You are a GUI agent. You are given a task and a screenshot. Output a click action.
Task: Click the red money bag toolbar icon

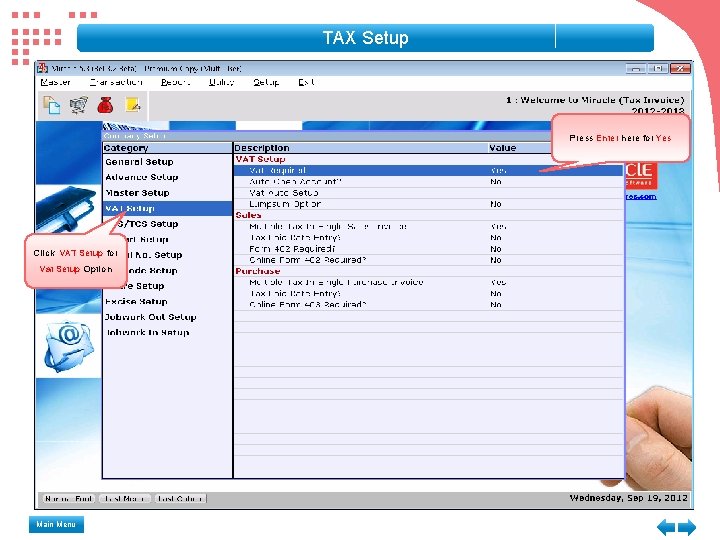(105, 105)
